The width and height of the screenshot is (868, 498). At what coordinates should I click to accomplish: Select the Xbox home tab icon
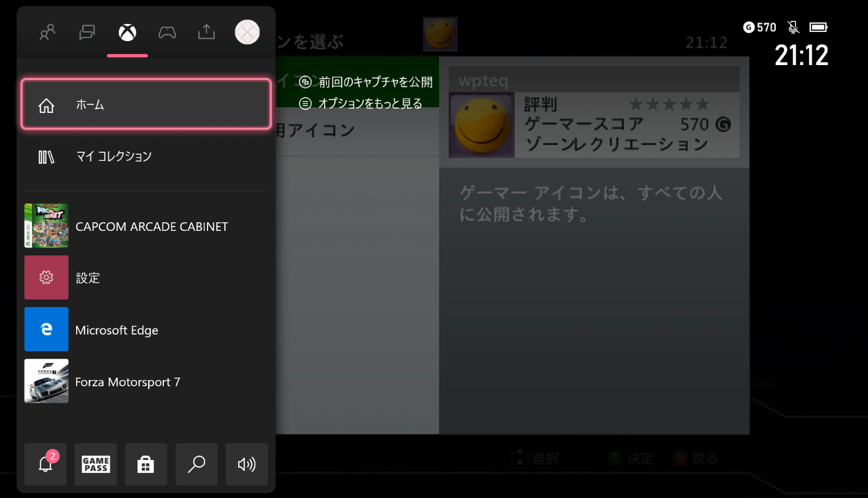[x=127, y=32]
